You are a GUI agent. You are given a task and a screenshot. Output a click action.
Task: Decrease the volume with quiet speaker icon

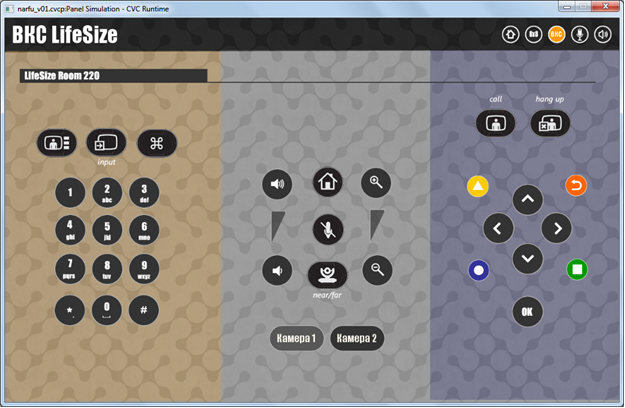tap(277, 271)
